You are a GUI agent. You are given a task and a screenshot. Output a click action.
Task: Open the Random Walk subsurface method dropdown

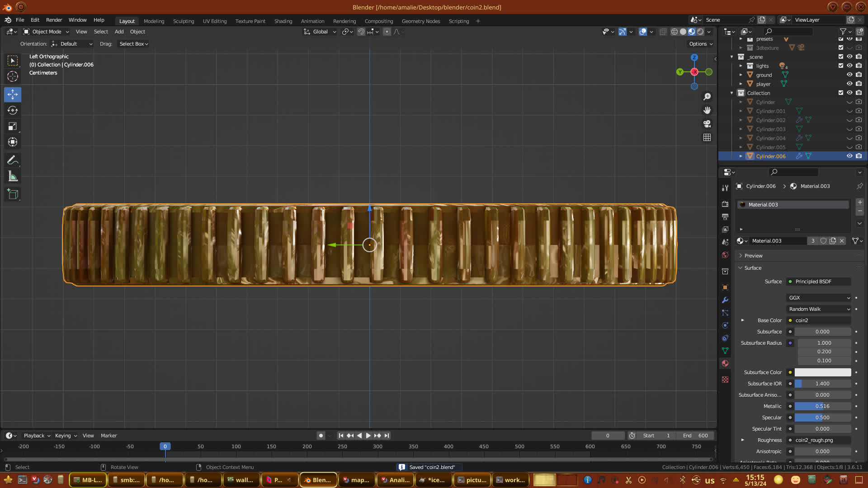pyautogui.click(x=819, y=309)
